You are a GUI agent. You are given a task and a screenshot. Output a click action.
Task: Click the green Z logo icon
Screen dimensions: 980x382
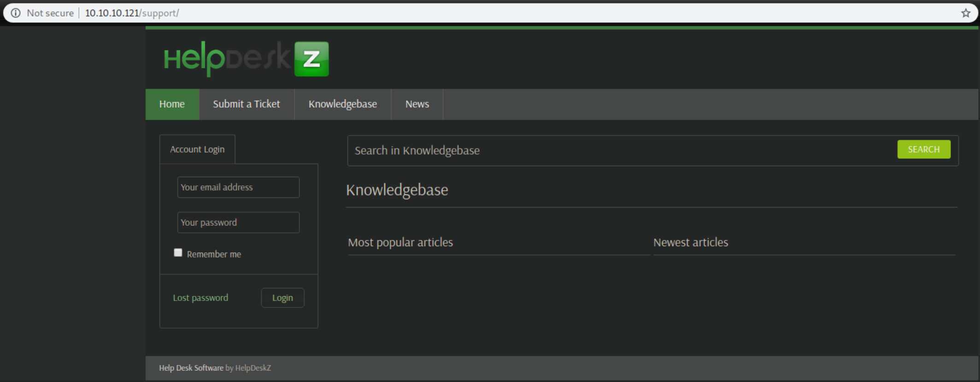pos(311,59)
